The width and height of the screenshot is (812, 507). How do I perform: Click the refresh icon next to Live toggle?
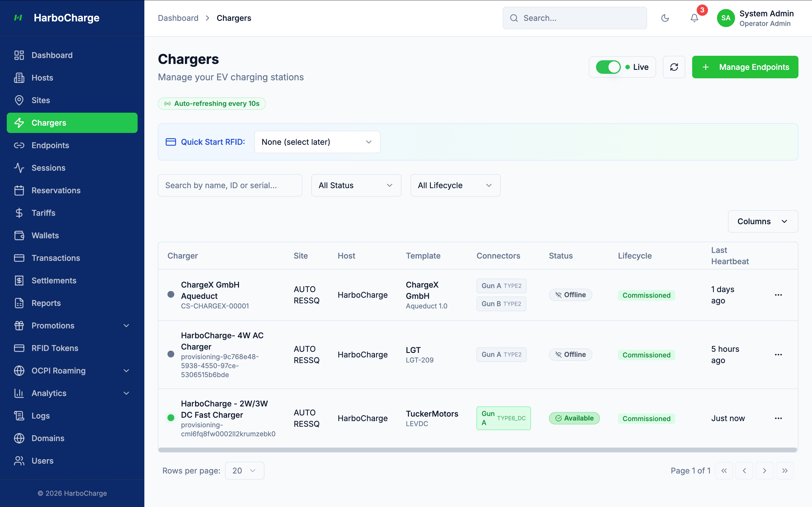(x=674, y=67)
